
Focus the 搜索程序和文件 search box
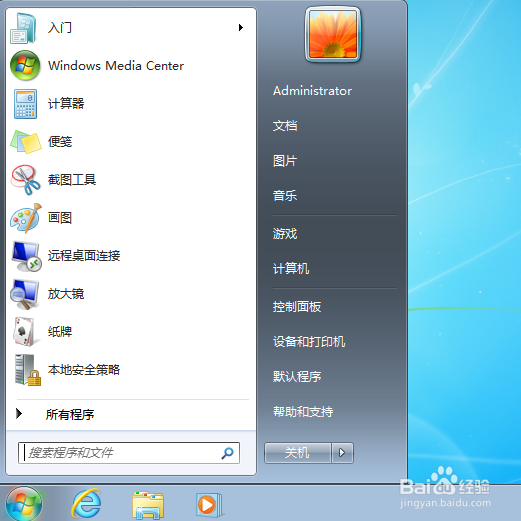pyautogui.click(x=129, y=453)
